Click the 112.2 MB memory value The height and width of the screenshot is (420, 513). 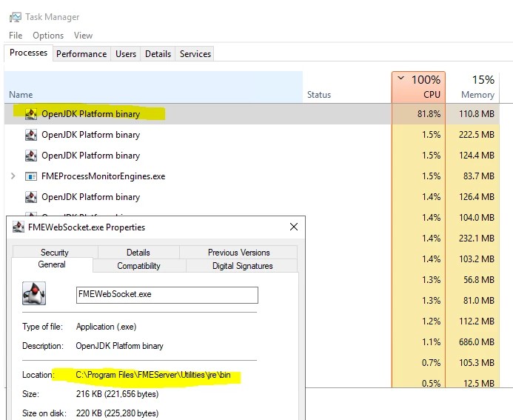[x=477, y=321]
